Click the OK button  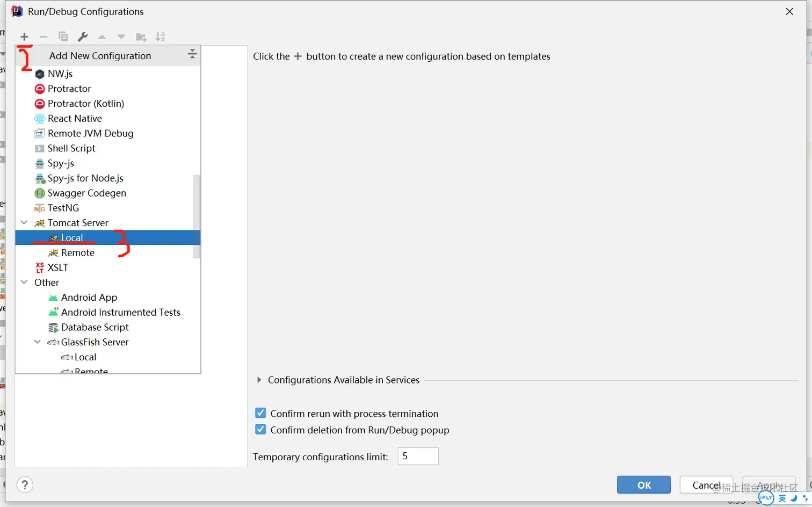643,484
